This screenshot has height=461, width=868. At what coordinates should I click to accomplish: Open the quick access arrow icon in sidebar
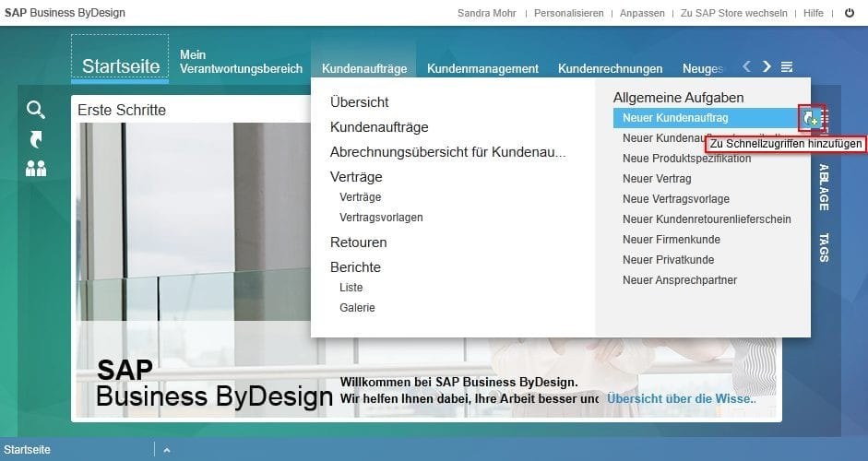pos(35,139)
